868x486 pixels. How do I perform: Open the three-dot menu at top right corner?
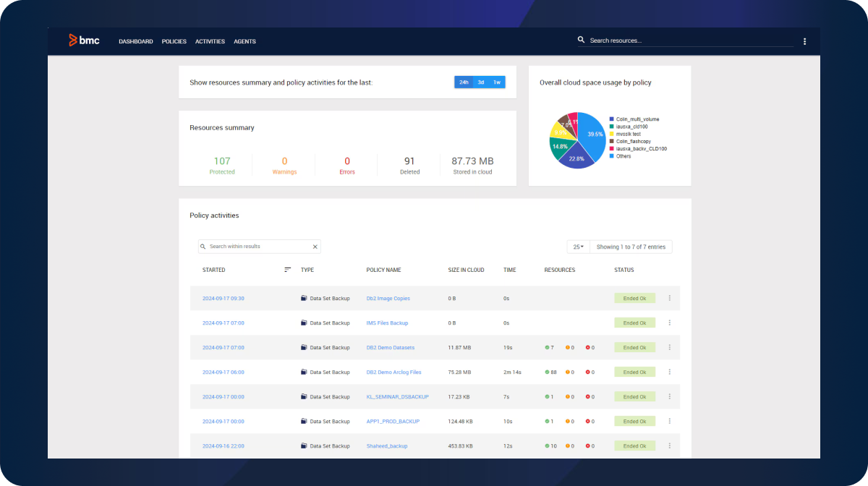pyautogui.click(x=804, y=41)
